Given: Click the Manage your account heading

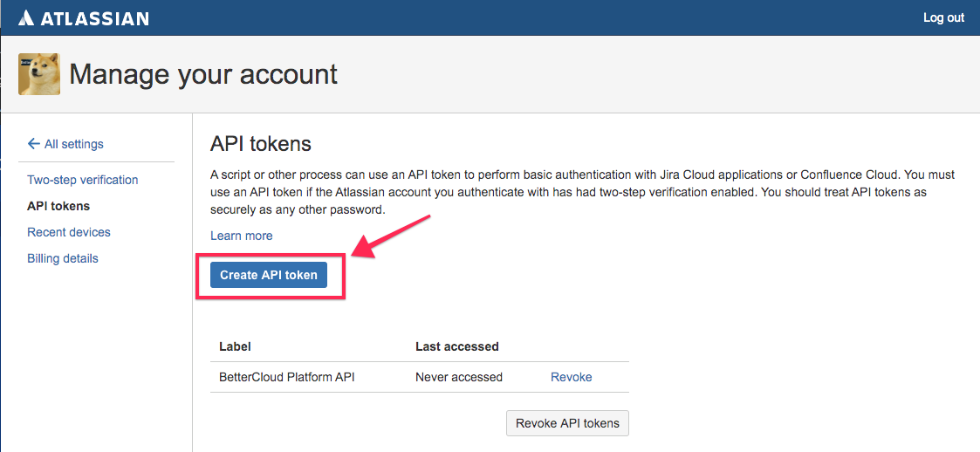Looking at the screenshot, I should click(x=203, y=74).
